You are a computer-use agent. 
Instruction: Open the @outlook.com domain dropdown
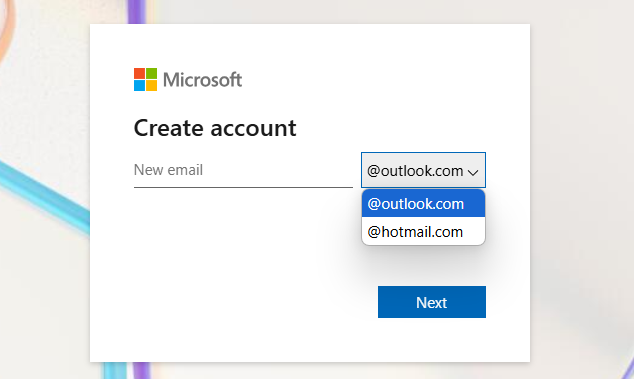pyautogui.click(x=423, y=170)
